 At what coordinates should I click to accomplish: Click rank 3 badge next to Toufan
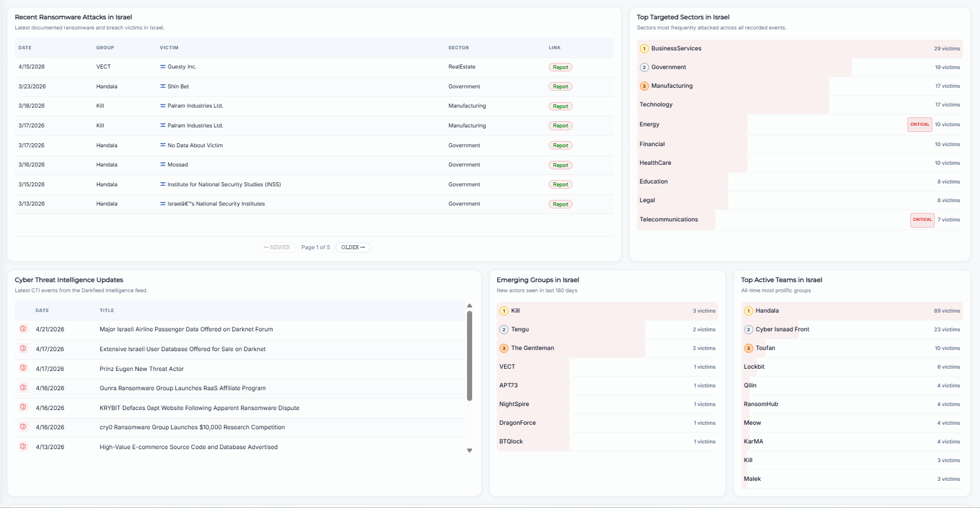[x=749, y=348]
